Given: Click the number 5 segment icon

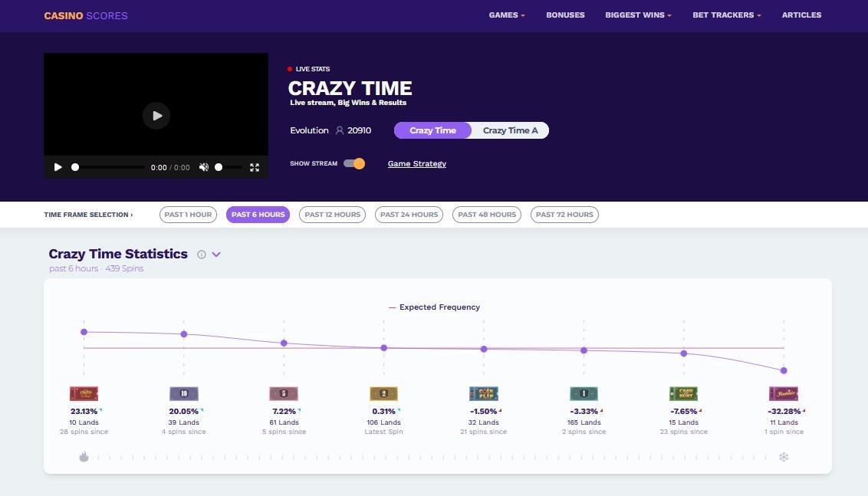Looking at the screenshot, I should pyautogui.click(x=284, y=393).
